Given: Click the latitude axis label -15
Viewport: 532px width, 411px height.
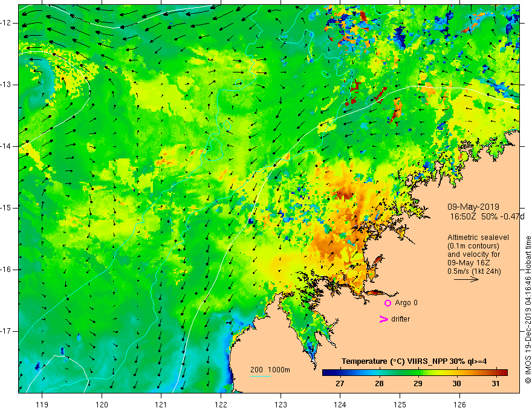Looking at the screenshot, I should tap(6, 208).
